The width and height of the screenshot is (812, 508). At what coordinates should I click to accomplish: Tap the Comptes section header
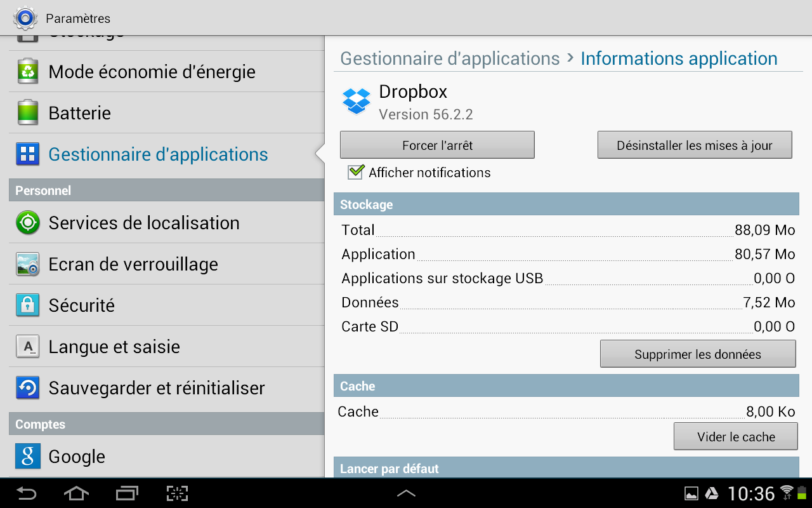166,424
